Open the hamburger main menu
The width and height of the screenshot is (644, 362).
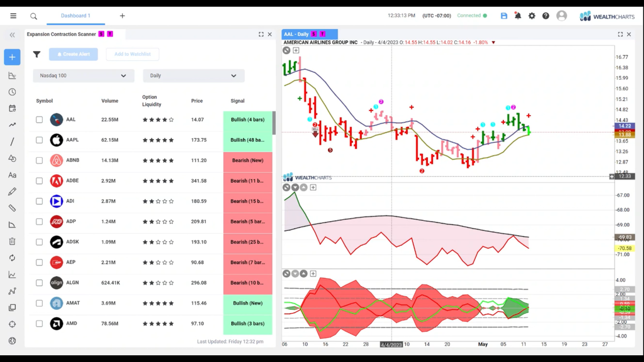tap(13, 16)
